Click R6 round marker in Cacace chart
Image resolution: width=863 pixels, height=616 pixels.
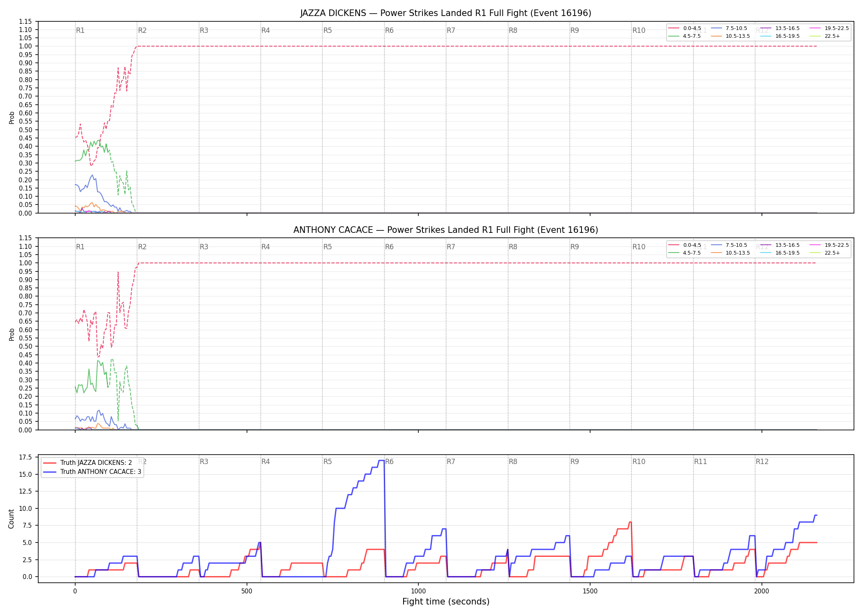389,247
